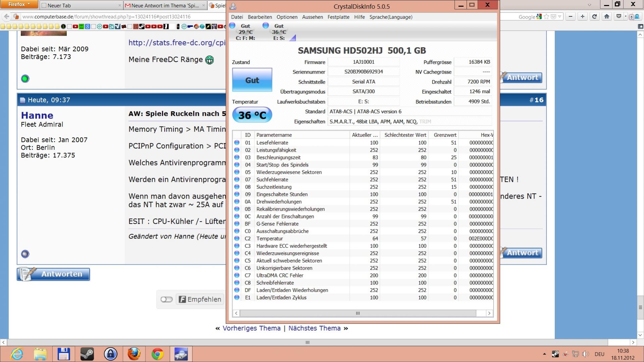This screenshot has width=644, height=362.
Task: Open the Optionen menu
Action: tap(287, 17)
